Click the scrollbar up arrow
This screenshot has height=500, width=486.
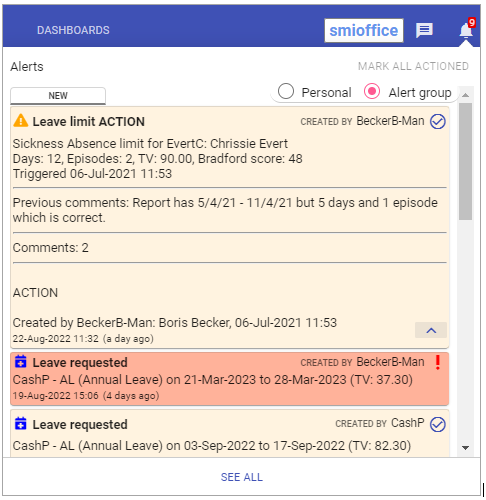466,95
